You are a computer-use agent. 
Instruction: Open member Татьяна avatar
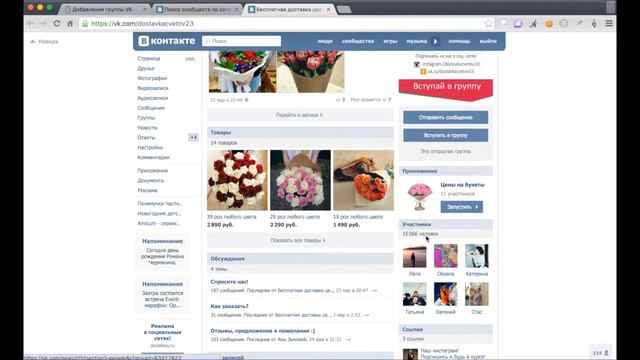[x=414, y=294]
